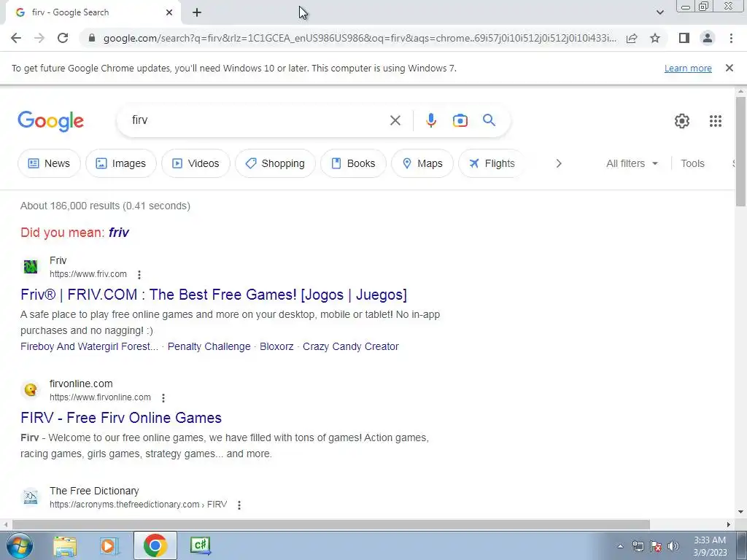747x560 pixels.
Task: Start search by voice
Action: click(x=430, y=120)
